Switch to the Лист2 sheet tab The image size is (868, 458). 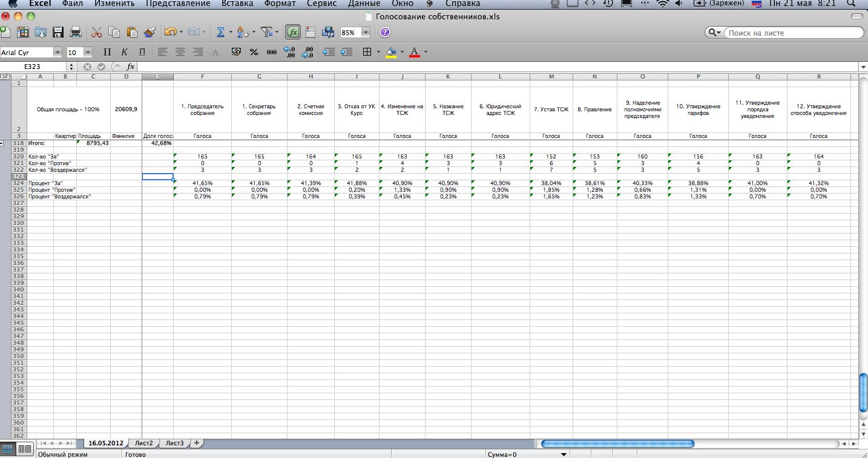point(144,443)
